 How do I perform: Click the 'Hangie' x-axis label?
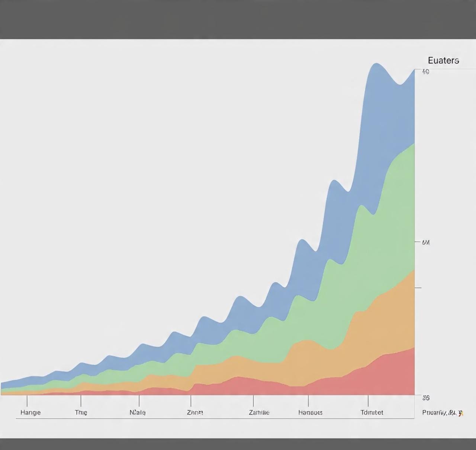(x=30, y=412)
